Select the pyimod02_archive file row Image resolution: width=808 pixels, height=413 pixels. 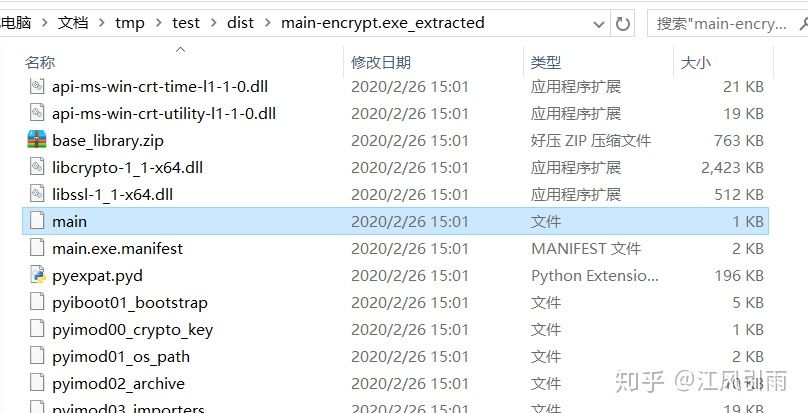[x=396, y=383]
